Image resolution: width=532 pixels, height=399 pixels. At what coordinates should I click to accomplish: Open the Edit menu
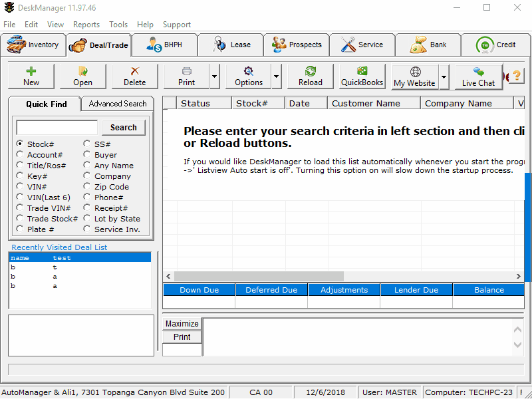[x=31, y=25]
